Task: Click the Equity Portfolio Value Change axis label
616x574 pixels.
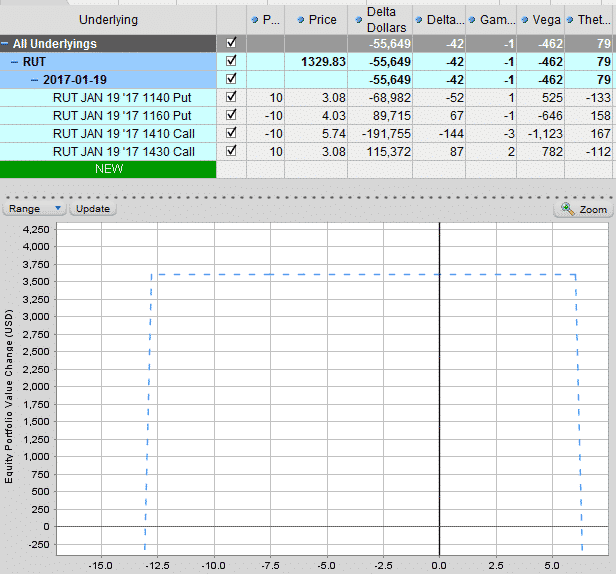Action: 9,396
